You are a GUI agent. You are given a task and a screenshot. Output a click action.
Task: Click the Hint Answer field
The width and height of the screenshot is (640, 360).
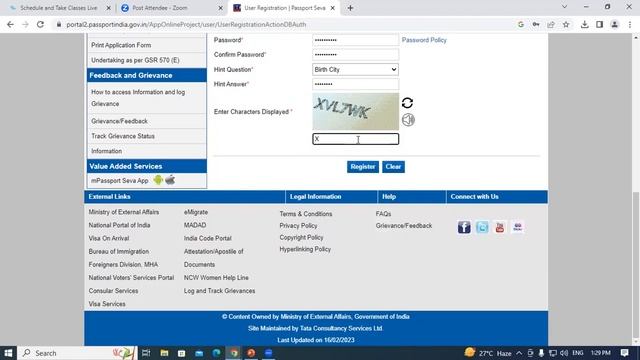(x=356, y=84)
